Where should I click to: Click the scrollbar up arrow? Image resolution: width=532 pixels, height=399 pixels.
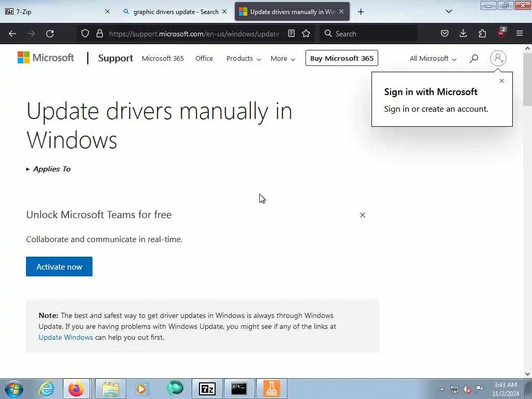(x=527, y=48)
